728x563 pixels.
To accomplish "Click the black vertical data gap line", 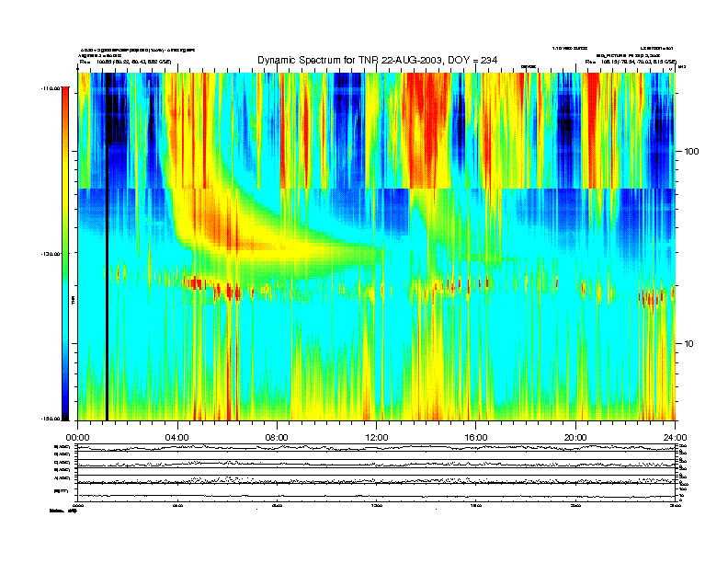I will [x=107, y=247].
